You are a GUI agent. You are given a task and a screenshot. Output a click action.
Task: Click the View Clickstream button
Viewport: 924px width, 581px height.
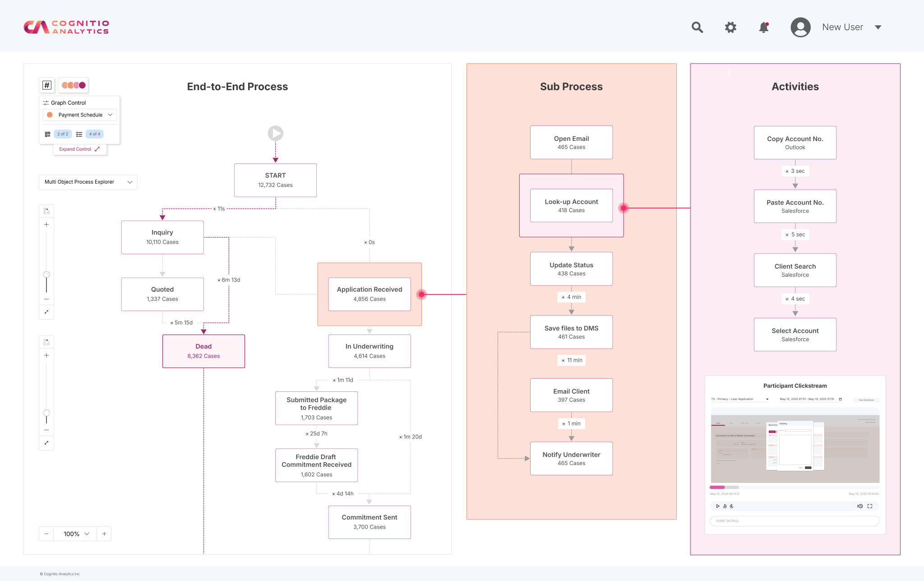click(866, 400)
